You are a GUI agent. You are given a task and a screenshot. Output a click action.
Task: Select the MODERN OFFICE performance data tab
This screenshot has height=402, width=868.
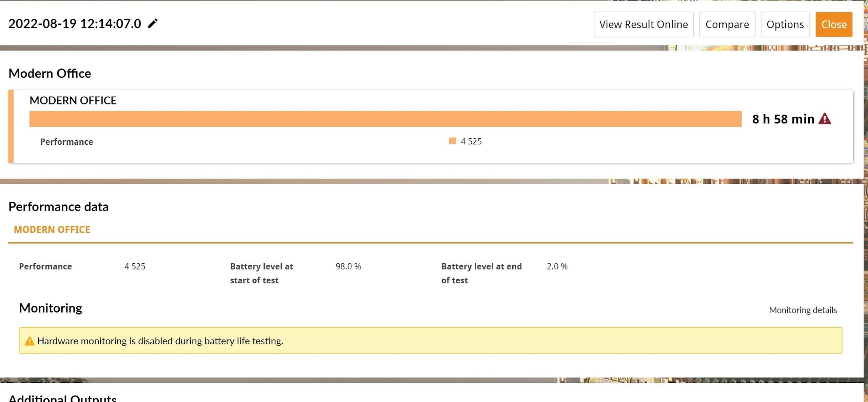point(52,229)
